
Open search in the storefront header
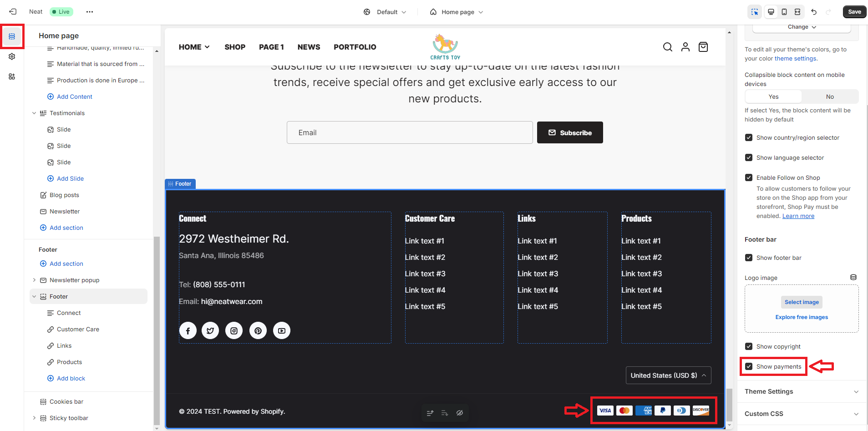click(667, 47)
